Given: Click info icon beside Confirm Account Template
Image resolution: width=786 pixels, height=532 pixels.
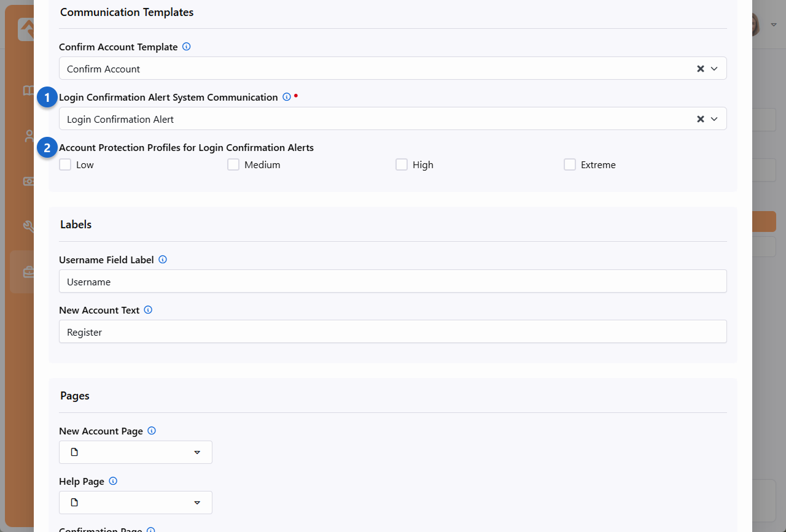Looking at the screenshot, I should click(x=187, y=47).
